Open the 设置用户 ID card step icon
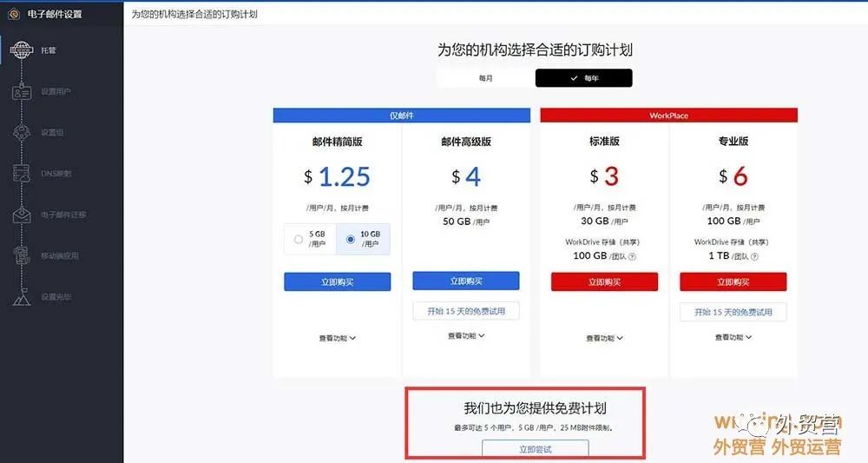Image resolution: width=868 pixels, height=463 pixels. pos(22,91)
